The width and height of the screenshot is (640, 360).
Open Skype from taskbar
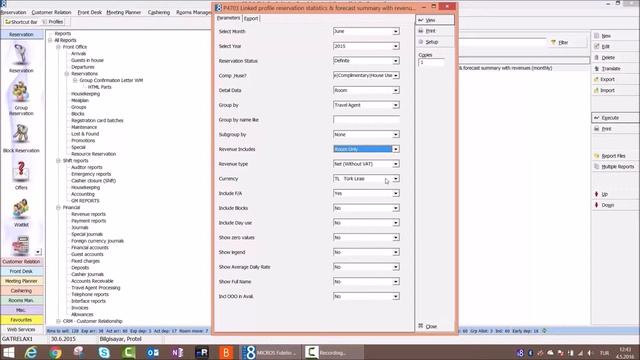coord(104,352)
